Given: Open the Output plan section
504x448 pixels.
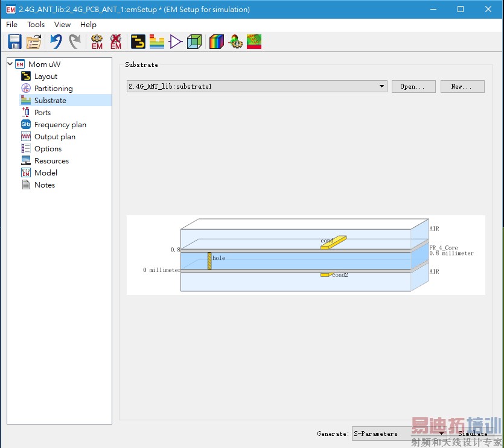Looking at the screenshot, I should (55, 137).
